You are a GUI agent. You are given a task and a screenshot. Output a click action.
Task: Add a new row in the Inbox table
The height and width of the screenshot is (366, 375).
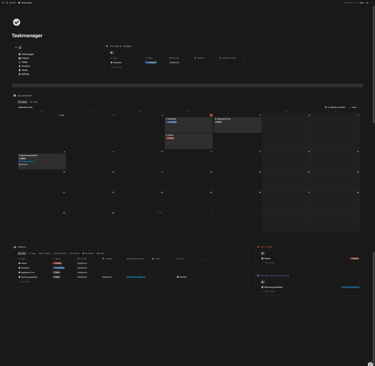(x=24, y=282)
